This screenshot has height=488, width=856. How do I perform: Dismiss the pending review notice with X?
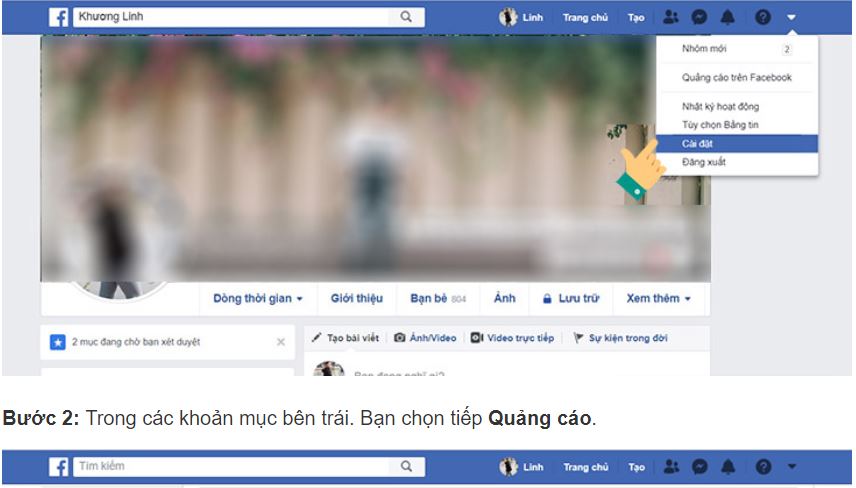pyautogui.click(x=281, y=342)
